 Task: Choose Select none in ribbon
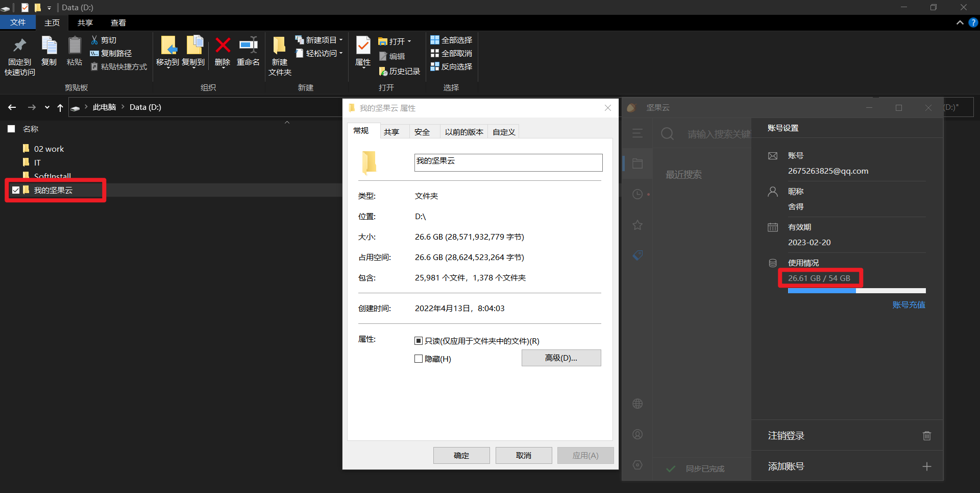[x=451, y=53]
